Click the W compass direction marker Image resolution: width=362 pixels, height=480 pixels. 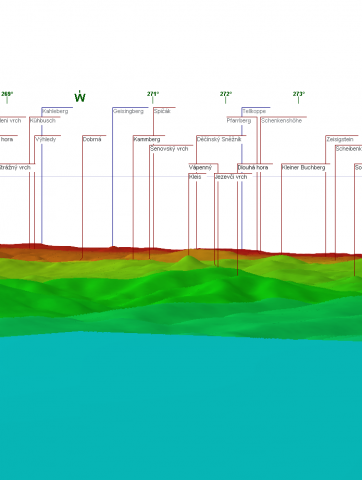click(80, 97)
